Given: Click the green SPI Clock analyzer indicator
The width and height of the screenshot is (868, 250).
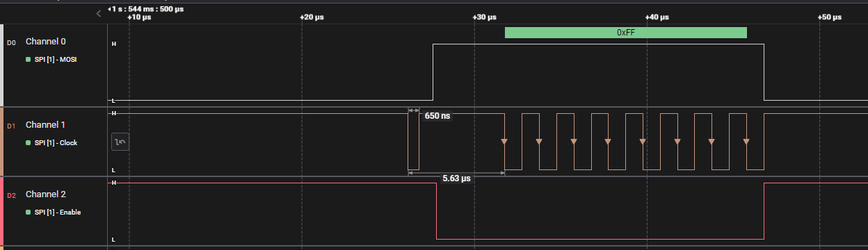Looking at the screenshot, I should (29, 143).
